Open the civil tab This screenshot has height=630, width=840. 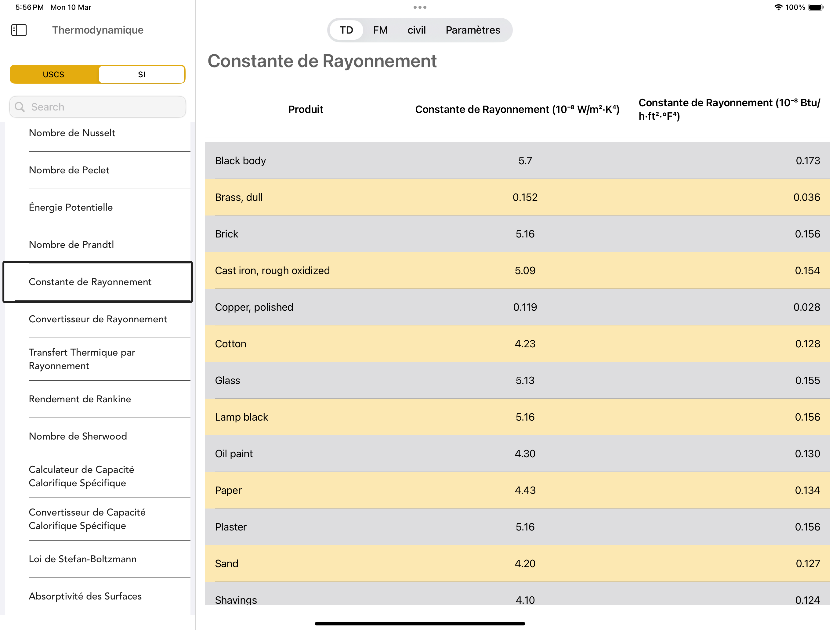417,30
